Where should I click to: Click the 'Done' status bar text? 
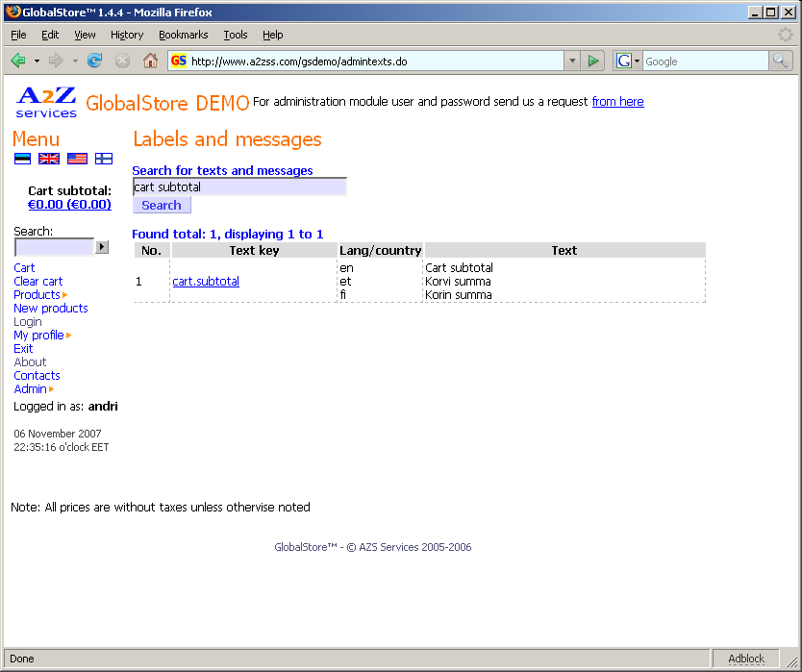click(22, 659)
